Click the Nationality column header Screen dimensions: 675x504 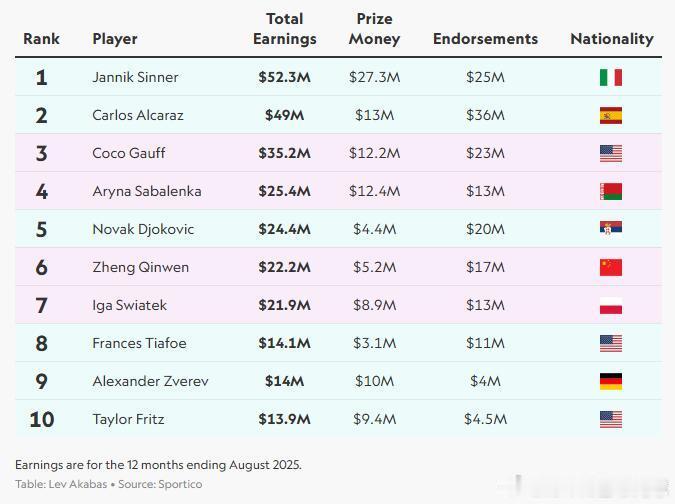[612, 39]
